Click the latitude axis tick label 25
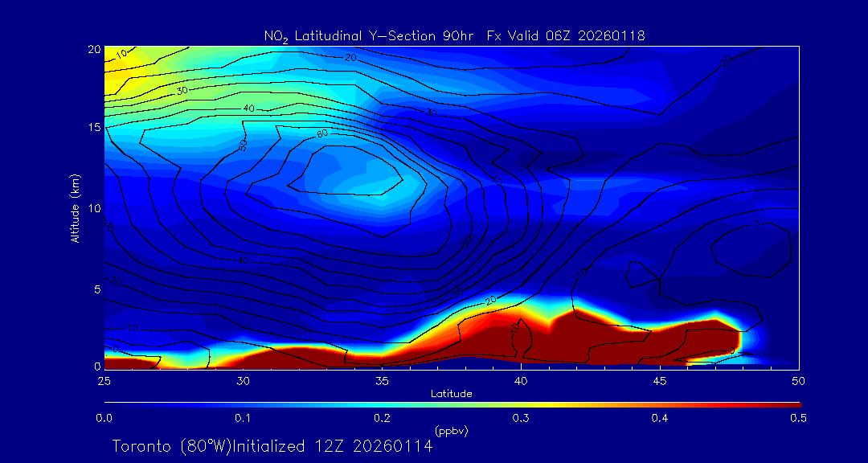 coord(104,382)
